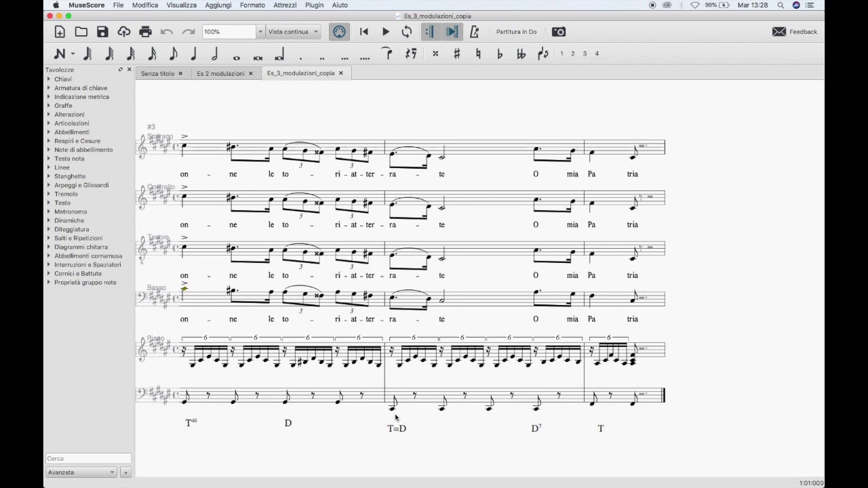Upload the score online via the cloud icon
This screenshot has width=868, height=488.
[x=123, y=32]
